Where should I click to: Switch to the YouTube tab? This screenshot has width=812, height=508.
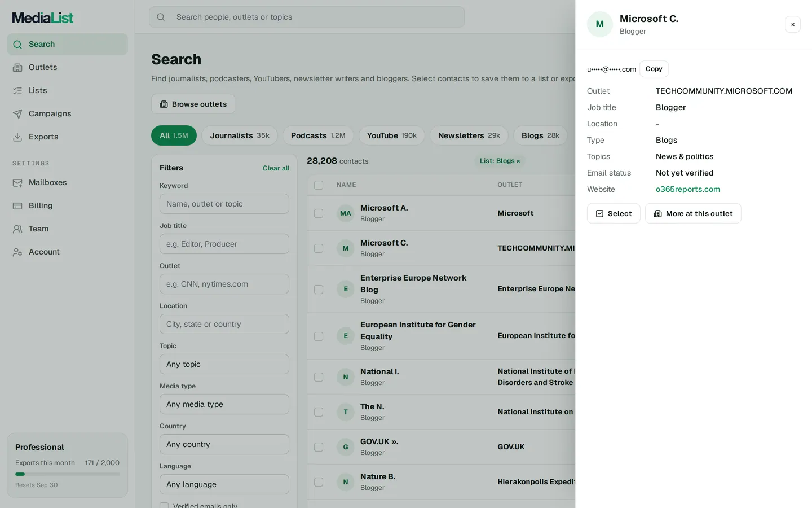(x=391, y=135)
